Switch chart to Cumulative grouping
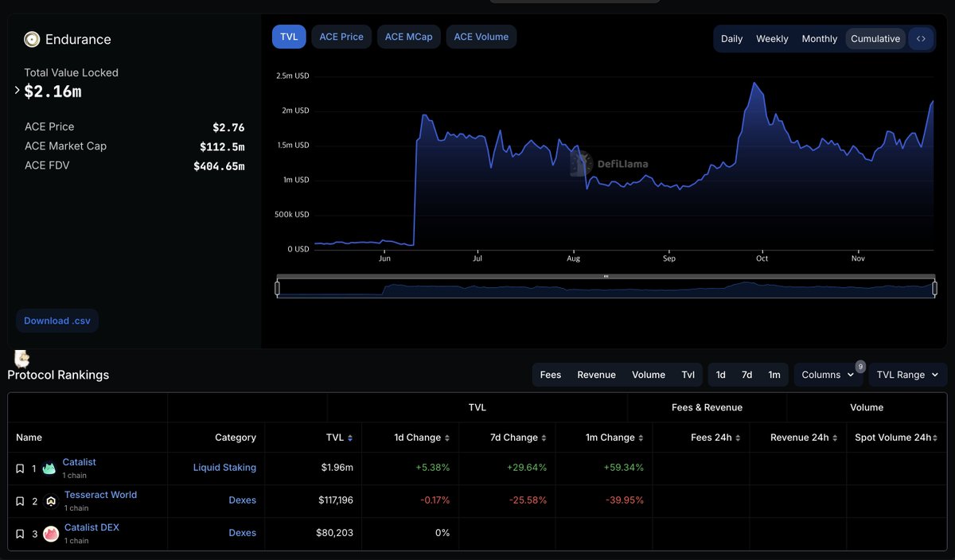955x560 pixels. (875, 38)
